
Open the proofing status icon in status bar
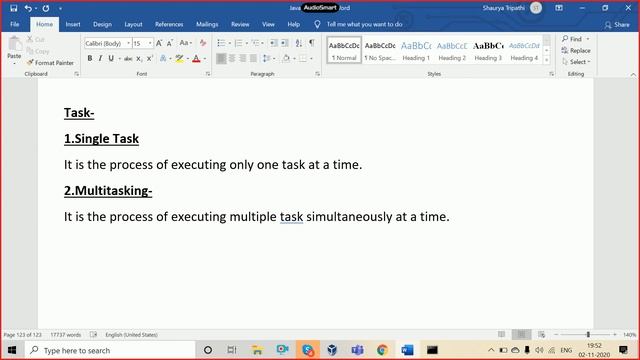93,335
